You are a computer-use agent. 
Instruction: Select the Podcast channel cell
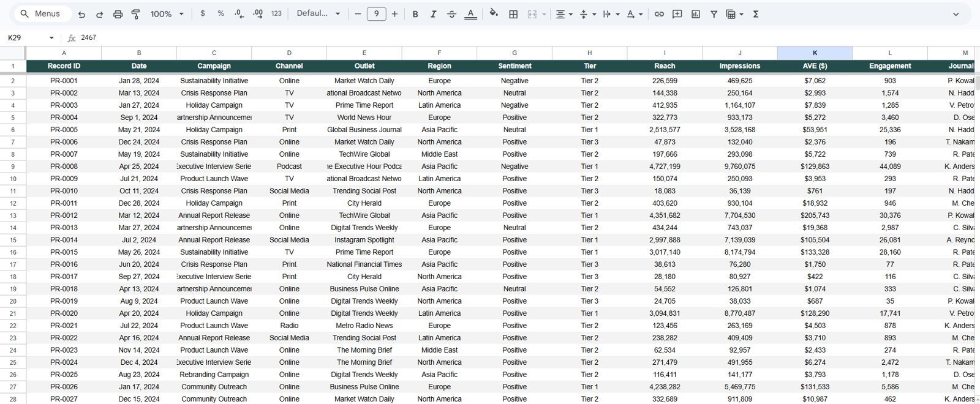289,166
